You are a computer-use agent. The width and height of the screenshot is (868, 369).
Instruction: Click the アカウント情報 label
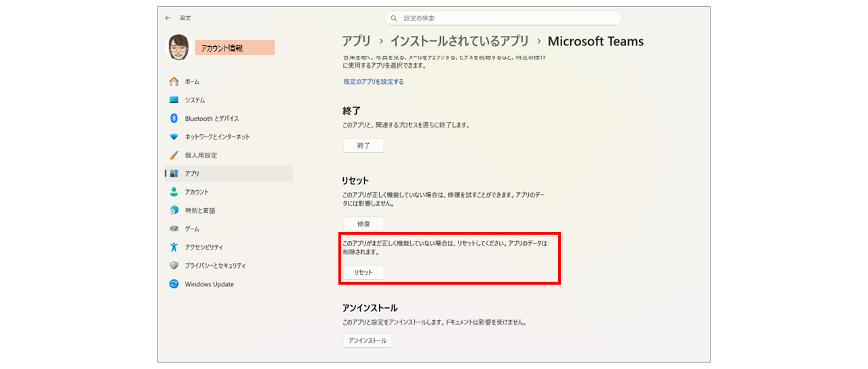coord(222,48)
